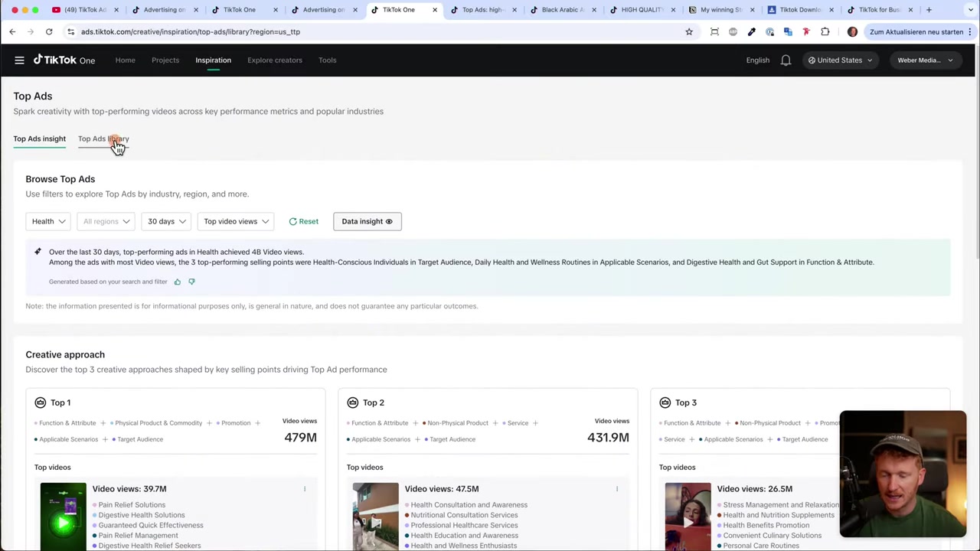This screenshot has width=980, height=551.
Task: Open the Chrome profile avatar
Action: point(852,31)
